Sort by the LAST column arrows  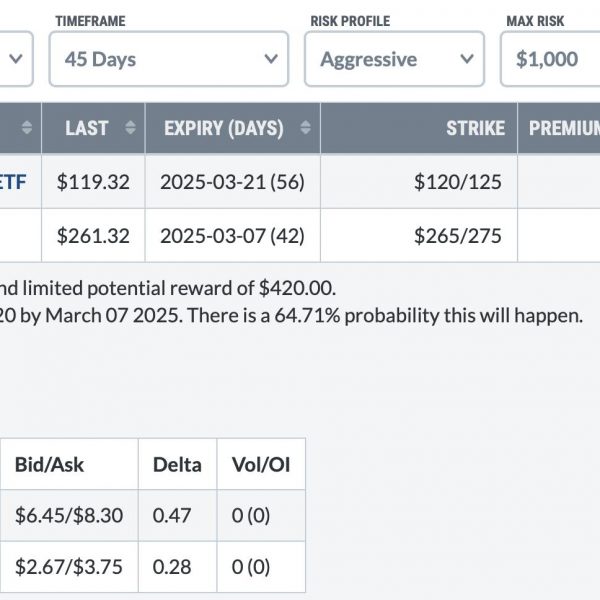coord(130,127)
